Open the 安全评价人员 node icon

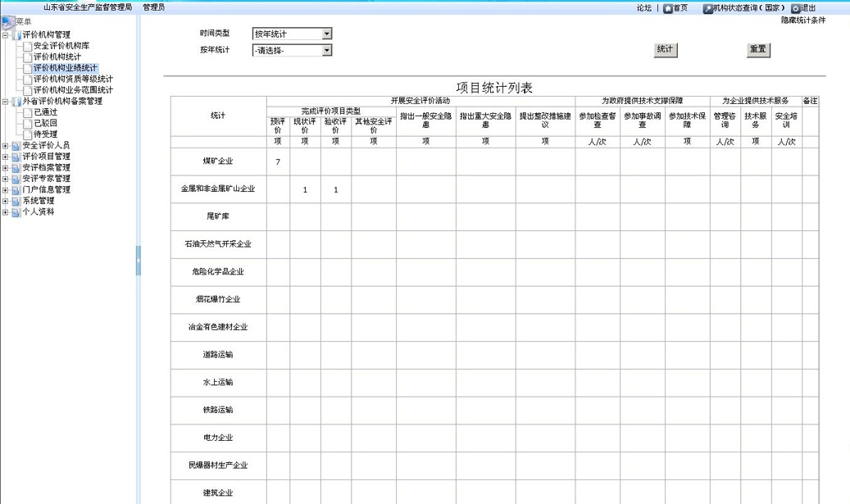tap(16, 145)
